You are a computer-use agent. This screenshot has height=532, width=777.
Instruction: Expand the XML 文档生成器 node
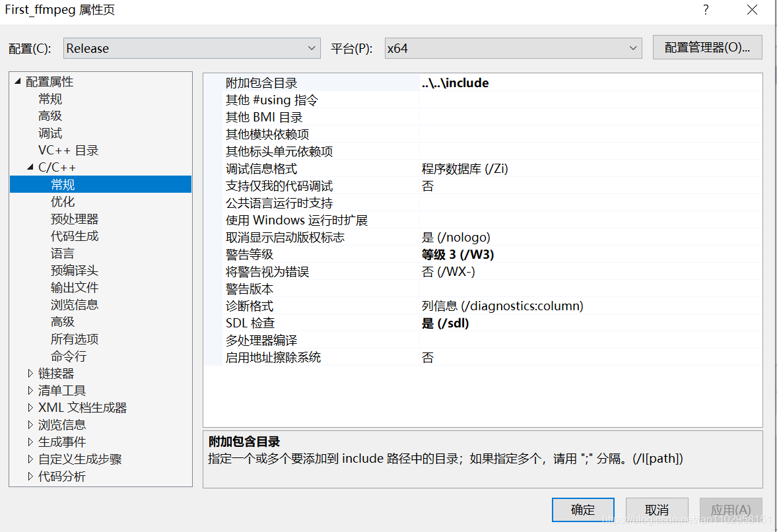[x=30, y=407]
